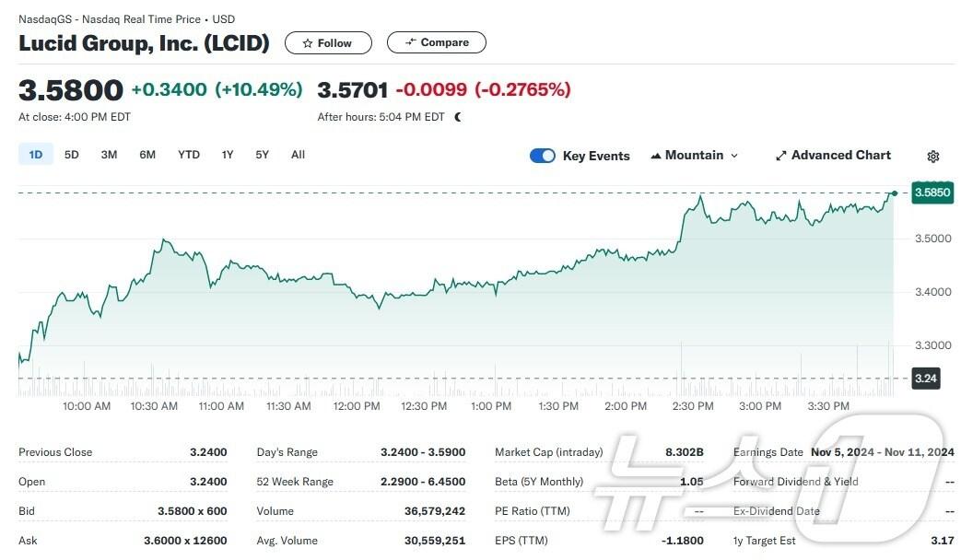Open chart settings gear icon
The image size is (961, 560).
932,157
